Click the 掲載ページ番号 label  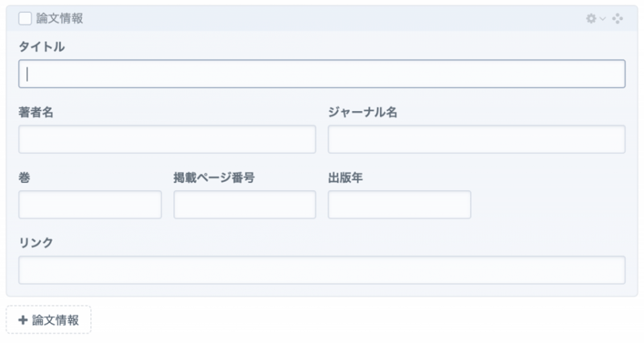click(214, 177)
